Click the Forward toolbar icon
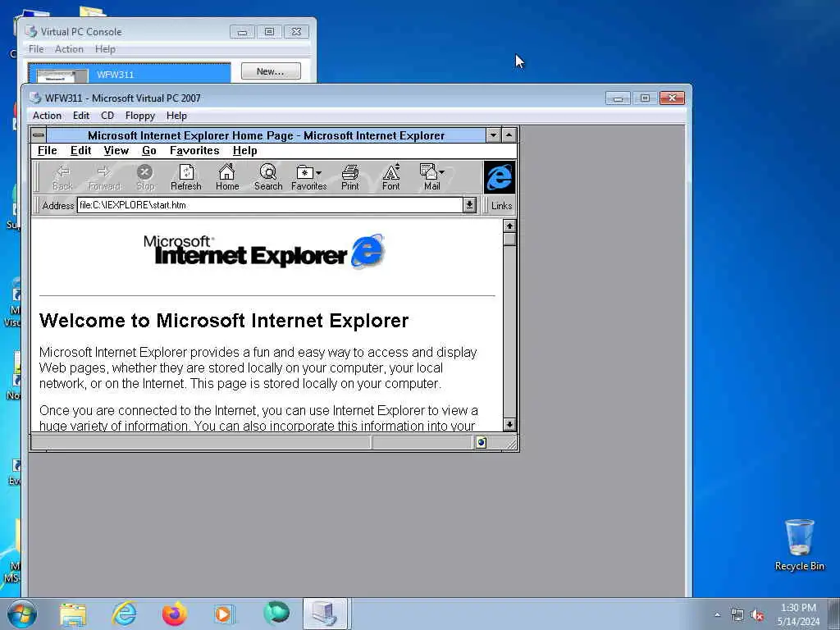Viewport: 840px width, 630px height. 104,177
